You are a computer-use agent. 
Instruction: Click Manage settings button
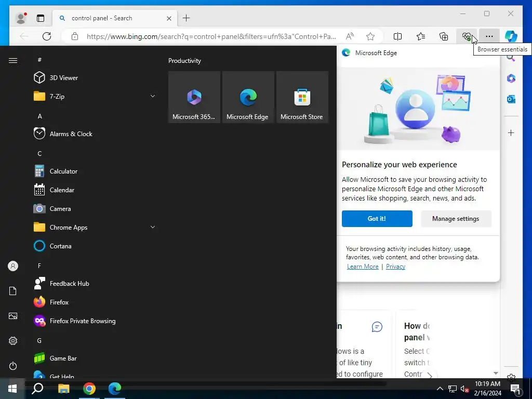point(456,219)
